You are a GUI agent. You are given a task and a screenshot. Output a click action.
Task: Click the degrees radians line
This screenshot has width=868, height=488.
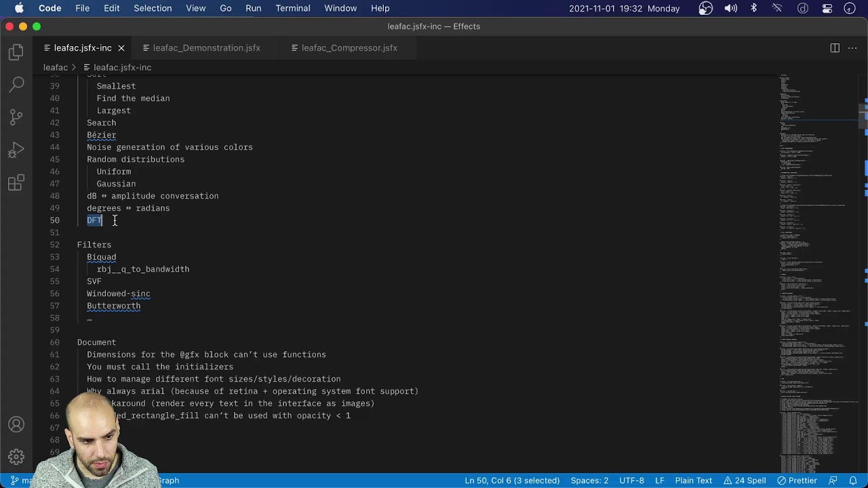tap(128, 208)
